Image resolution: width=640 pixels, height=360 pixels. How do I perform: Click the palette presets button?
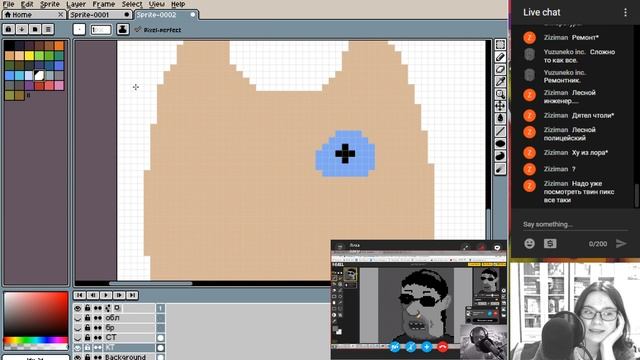pos(35,29)
